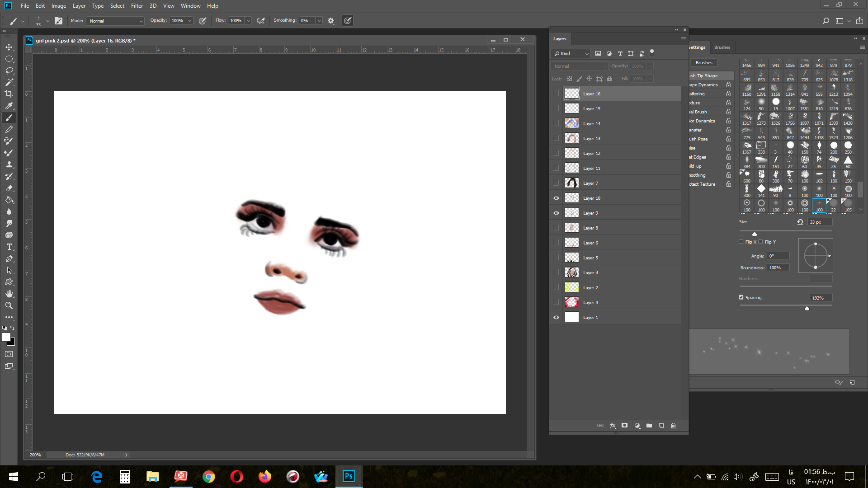
Task: Select the Zoom tool
Action: click(x=9, y=305)
